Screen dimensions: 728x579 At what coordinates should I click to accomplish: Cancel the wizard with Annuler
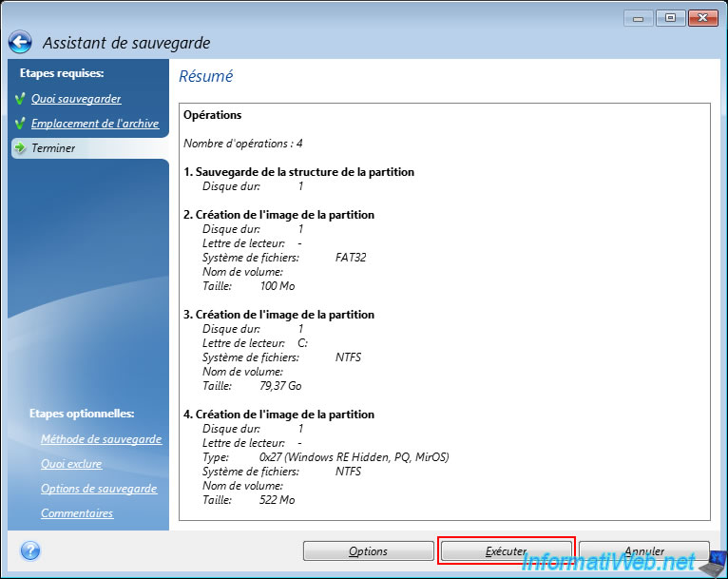click(x=644, y=551)
